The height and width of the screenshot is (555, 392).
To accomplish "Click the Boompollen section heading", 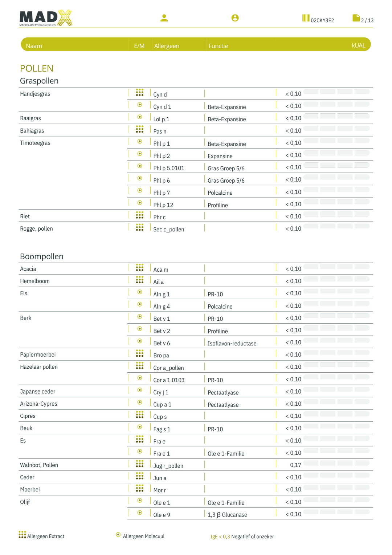I will coord(42,256).
